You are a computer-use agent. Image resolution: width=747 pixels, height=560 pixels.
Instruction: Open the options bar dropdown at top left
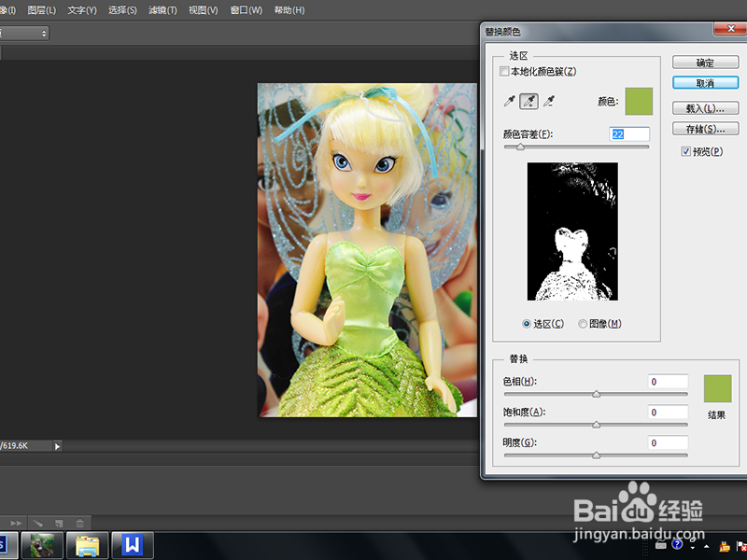[x=24, y=34]
